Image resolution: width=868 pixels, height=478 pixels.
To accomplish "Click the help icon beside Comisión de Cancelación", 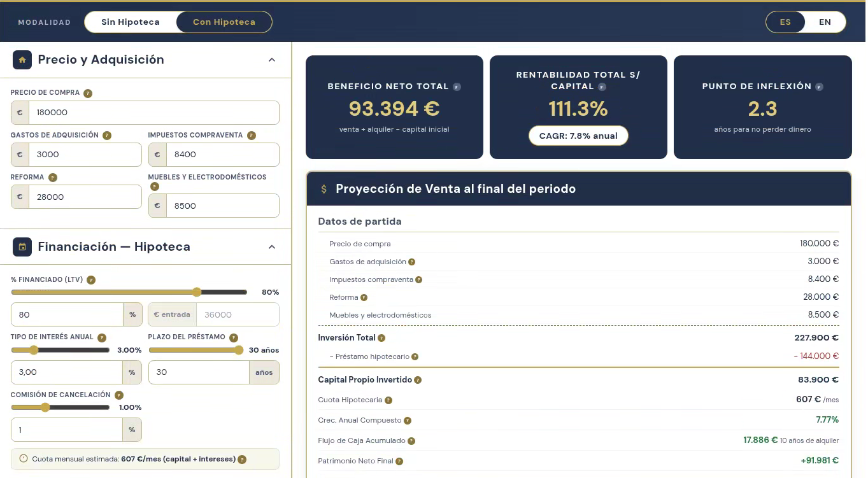I will tap(119, 395).
